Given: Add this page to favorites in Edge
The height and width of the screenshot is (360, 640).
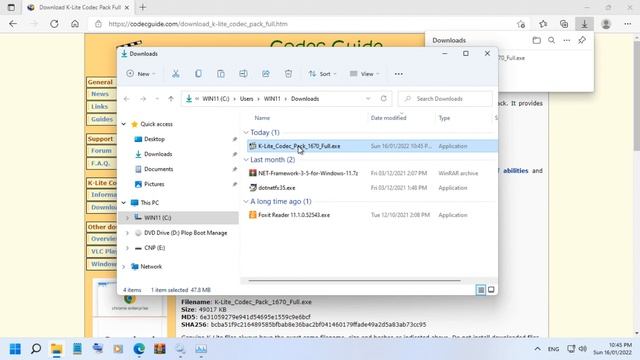Looking at the screenshot, I should [521, 24].
